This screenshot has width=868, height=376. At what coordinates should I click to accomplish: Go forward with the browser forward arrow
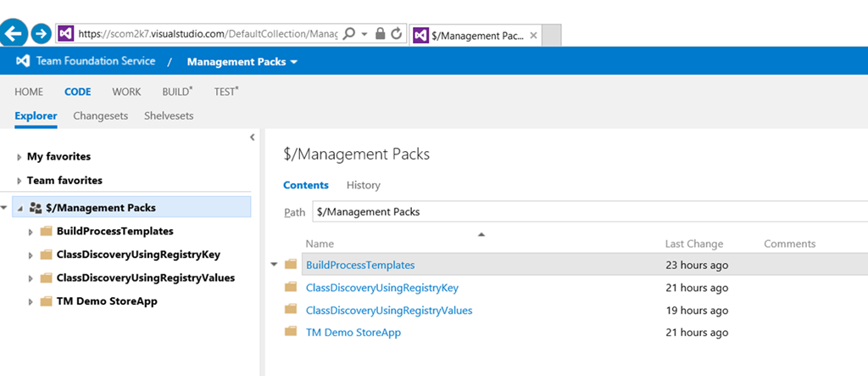[41, 33]
